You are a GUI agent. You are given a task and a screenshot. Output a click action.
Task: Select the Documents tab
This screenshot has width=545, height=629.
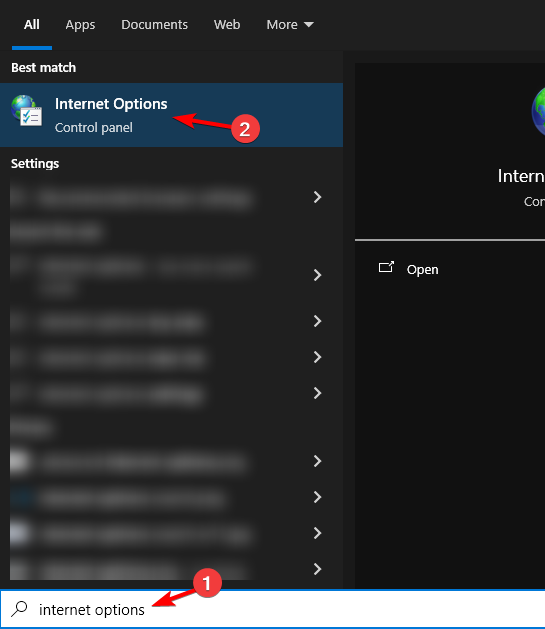pos(154,25)
